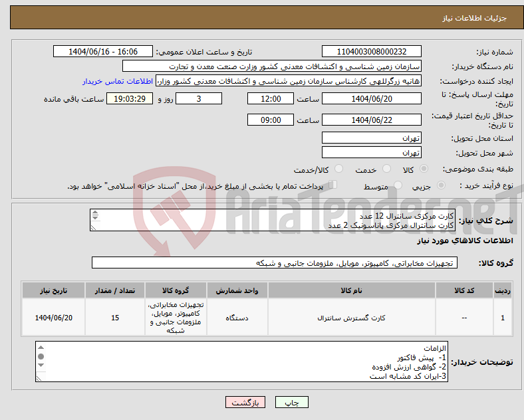Click the response deadline date 1404/06/20 field
Viewport: 524px width, 420px height.
click(x=371, y=98)
